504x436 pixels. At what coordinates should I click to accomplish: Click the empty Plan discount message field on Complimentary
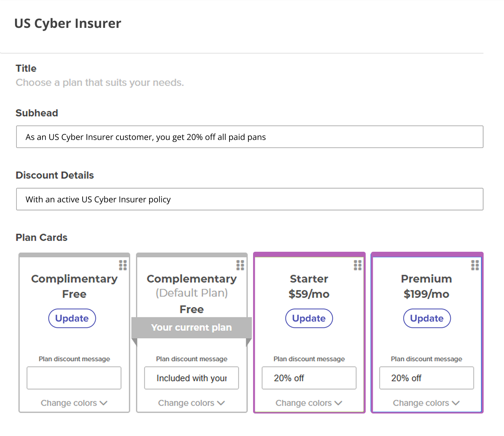click(74, 378)
